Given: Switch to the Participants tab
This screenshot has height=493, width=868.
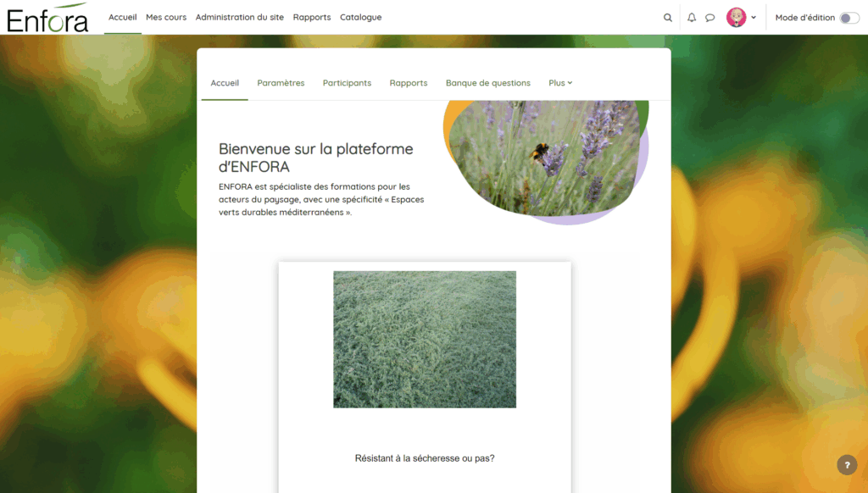Looking at the screenshot, I should (x=347, y=83).
